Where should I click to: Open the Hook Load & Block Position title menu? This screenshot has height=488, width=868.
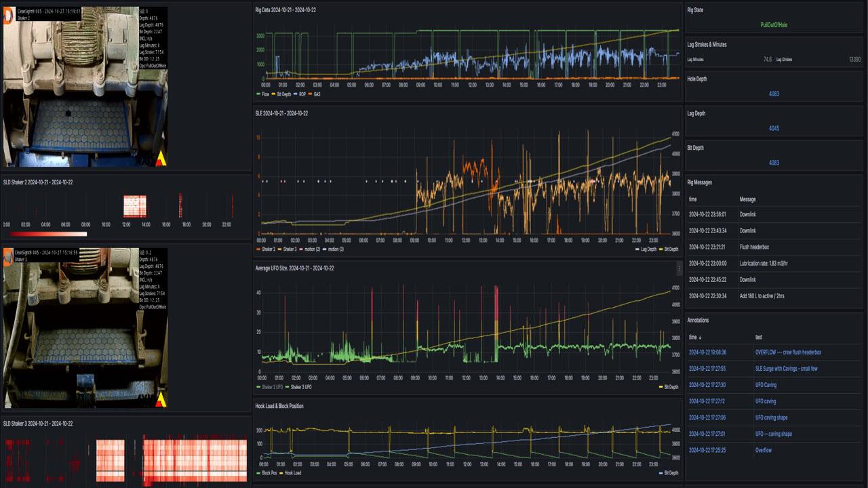pos(279,406)
